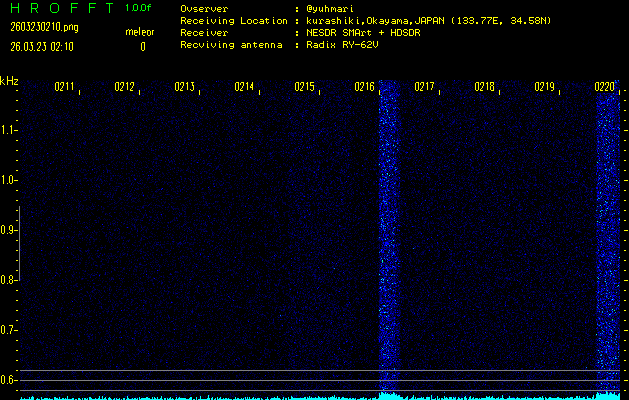The image size is (629, 400).
Task: Click the Receiving Location label
Action: coord(234,21)
